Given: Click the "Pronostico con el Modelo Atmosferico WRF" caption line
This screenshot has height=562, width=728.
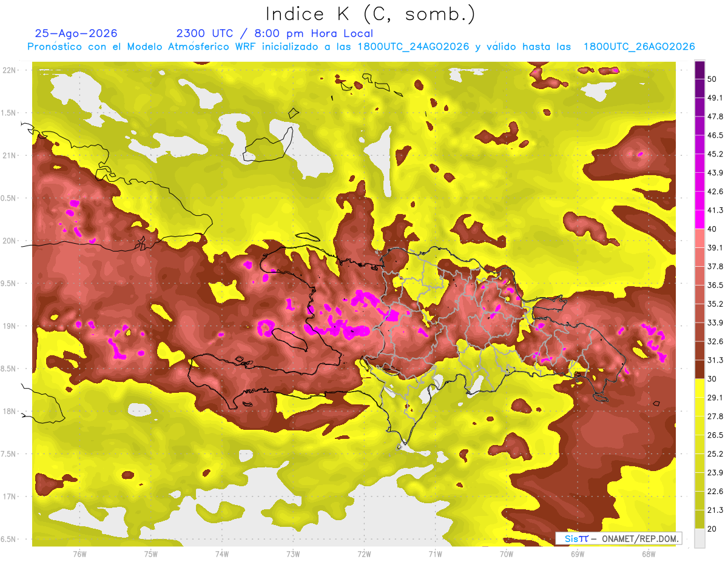Looking at the screenshot, I should pyautogui.click(x=361, y=47).
